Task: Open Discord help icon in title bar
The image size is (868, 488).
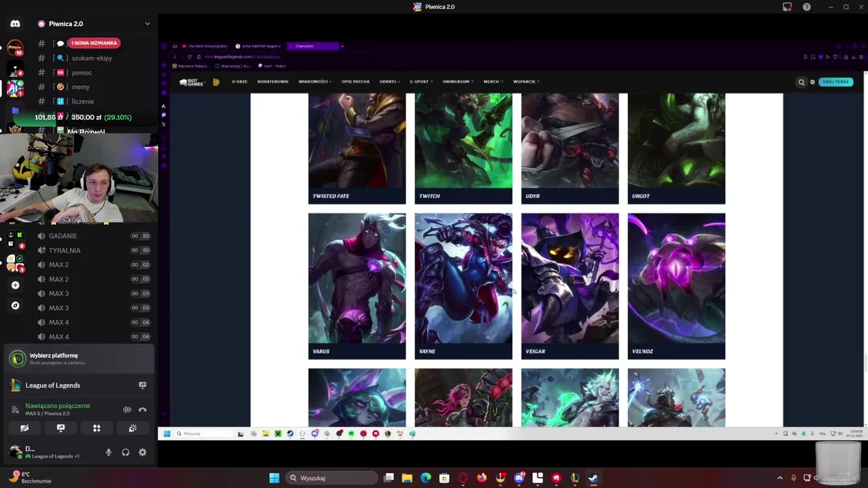Action: tap(807, 7)
